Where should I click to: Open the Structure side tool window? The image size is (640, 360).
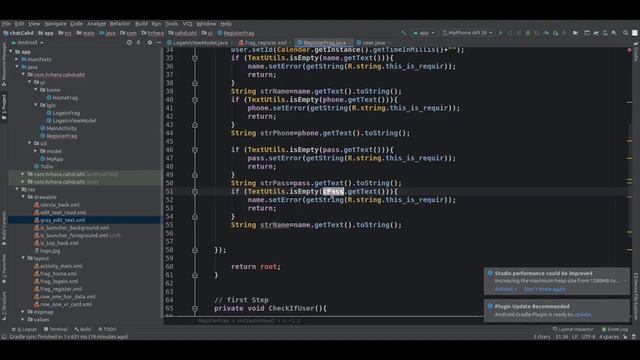(x=4, y=305)
